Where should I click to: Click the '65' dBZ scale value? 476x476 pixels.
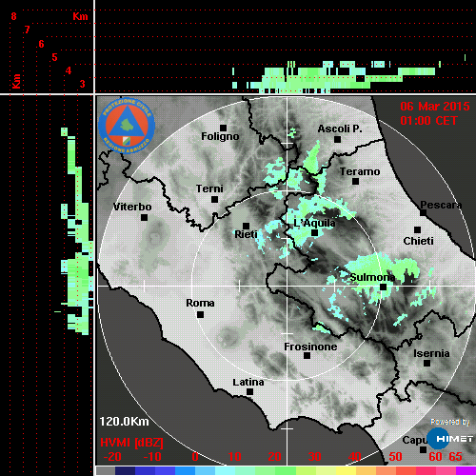coord(455,457)
